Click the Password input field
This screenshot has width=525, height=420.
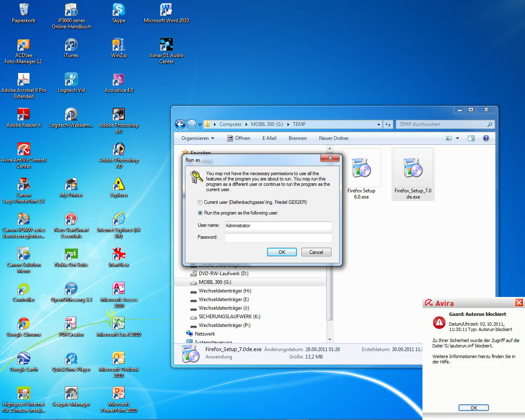(278, 237)
